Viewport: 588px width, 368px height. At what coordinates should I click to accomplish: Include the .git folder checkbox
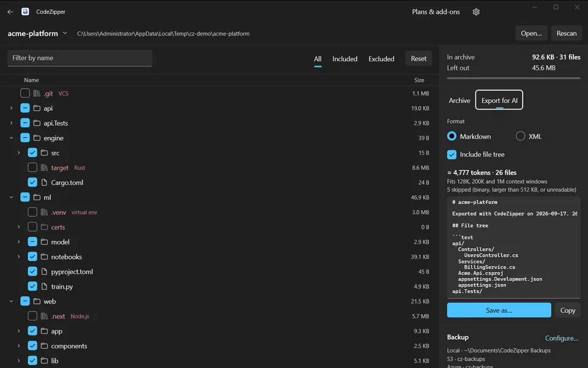25,93
